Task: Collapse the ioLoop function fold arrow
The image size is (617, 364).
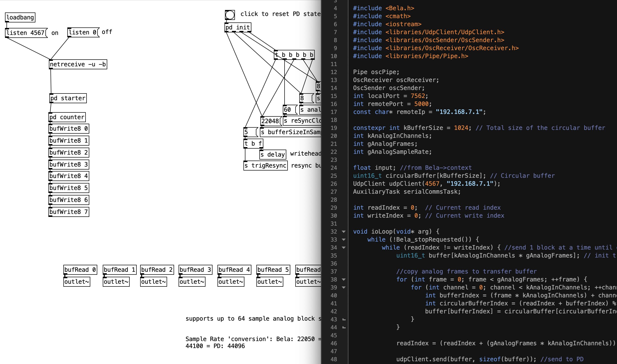Action: coord(344,232)
